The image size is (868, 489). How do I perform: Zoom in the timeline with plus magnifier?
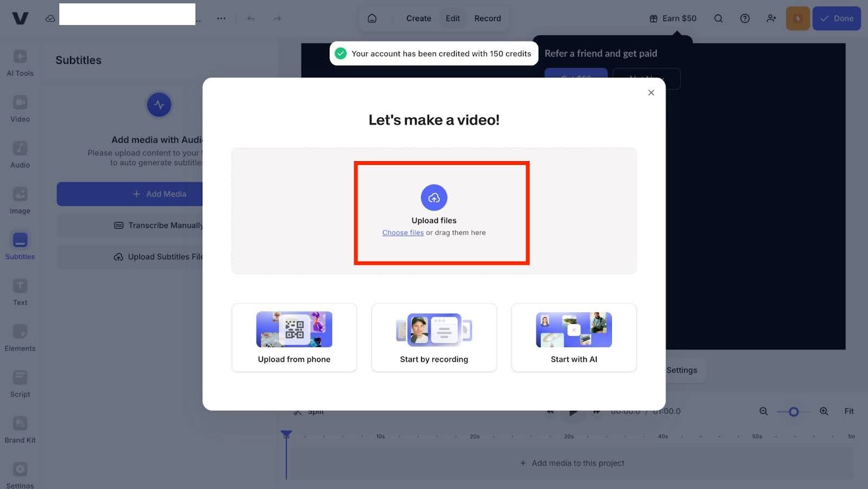(824, 411)
